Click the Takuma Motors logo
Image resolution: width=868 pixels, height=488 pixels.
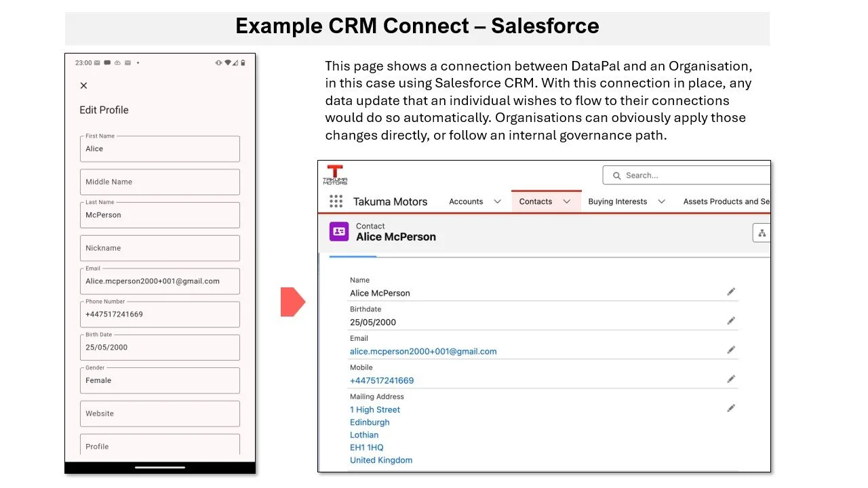tap(335, 175)
